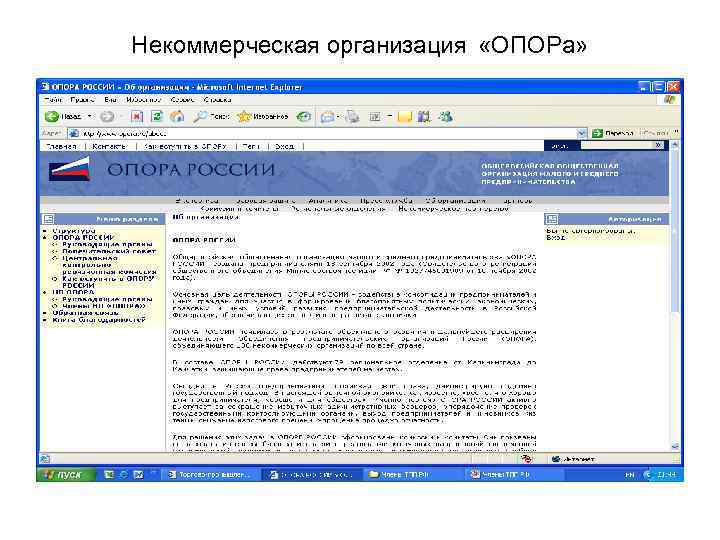Click the green Refresh page icon
Screen dimensions: 720x540
point(157,117)
